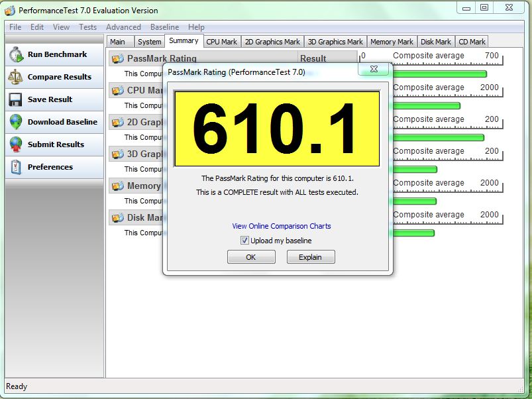Screen dimensions: 532x399
Task: Open the Advanced menu
Action: pos(123,27)
